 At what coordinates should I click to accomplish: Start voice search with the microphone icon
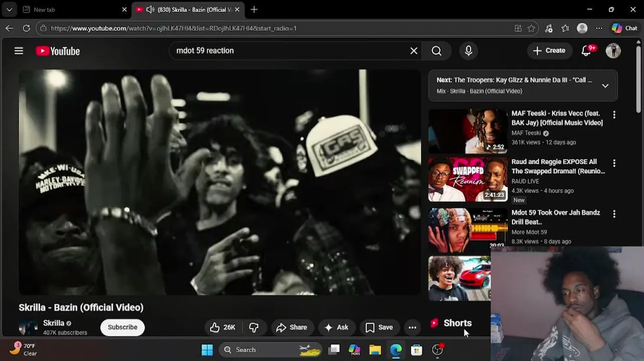(x=468, y=51)
